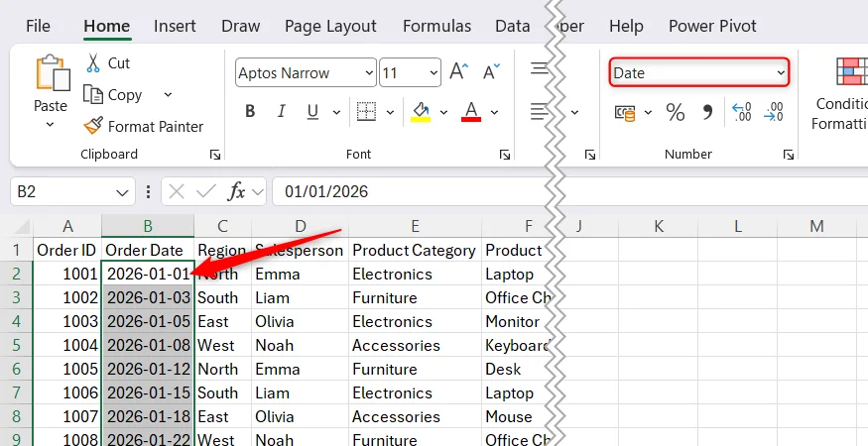Open the font size 11 dropdown

[434, 72]
